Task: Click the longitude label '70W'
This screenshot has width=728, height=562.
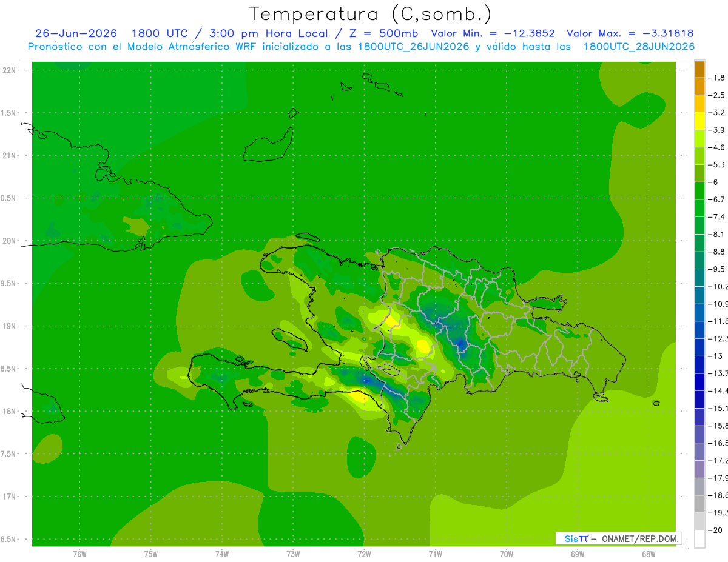Action: [x=507, y=554]
